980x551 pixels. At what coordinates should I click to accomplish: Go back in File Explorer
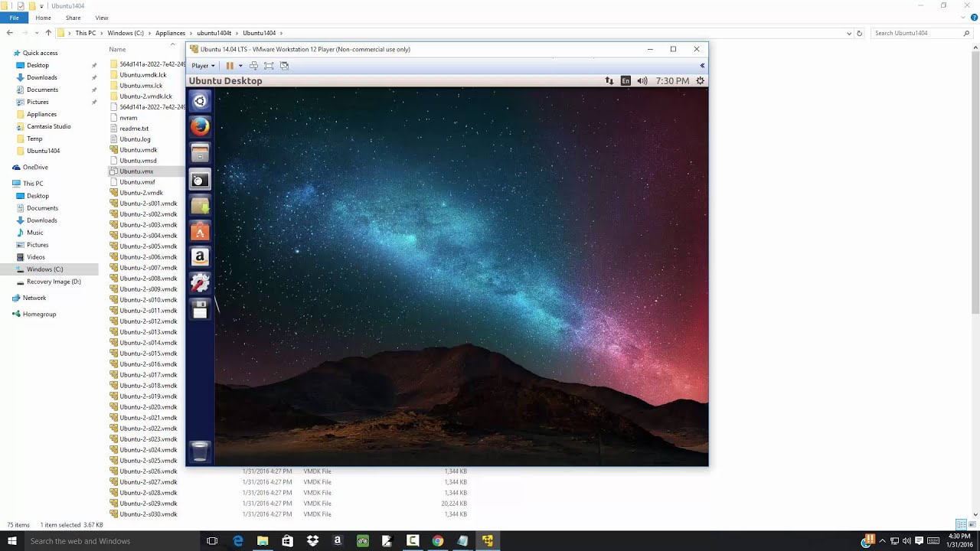tap(9, 33)
